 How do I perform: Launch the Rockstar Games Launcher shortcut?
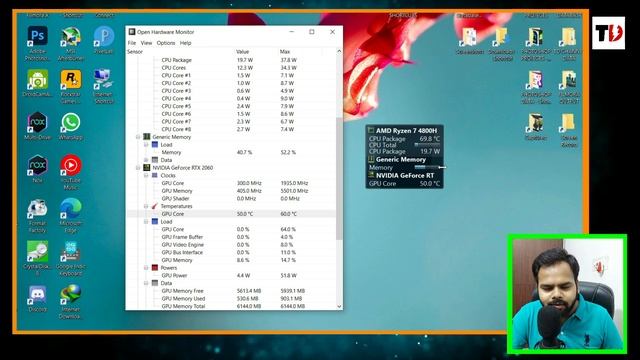(x=71, y=79)
